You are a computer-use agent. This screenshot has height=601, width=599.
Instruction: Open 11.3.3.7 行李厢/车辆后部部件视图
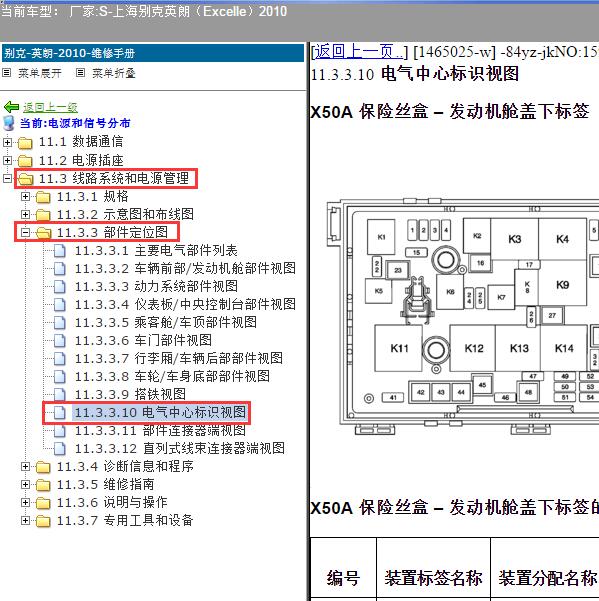click(x=179, y=358)
